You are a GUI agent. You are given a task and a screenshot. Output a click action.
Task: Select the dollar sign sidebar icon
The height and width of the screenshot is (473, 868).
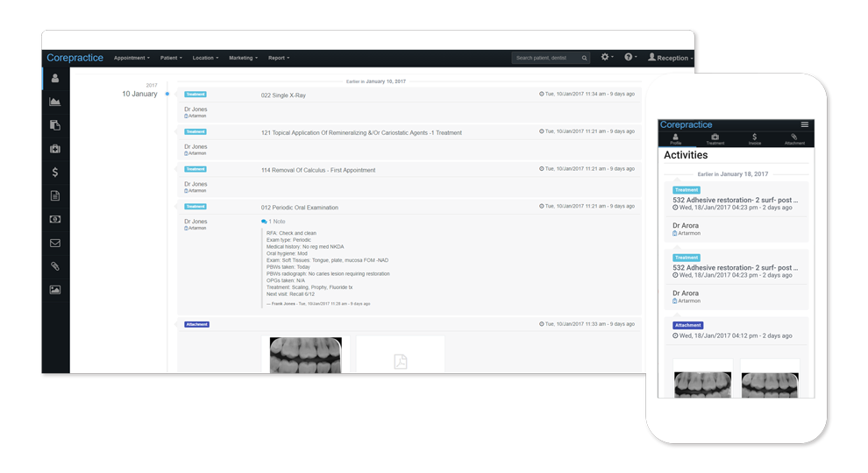click(x=55, y=173)
